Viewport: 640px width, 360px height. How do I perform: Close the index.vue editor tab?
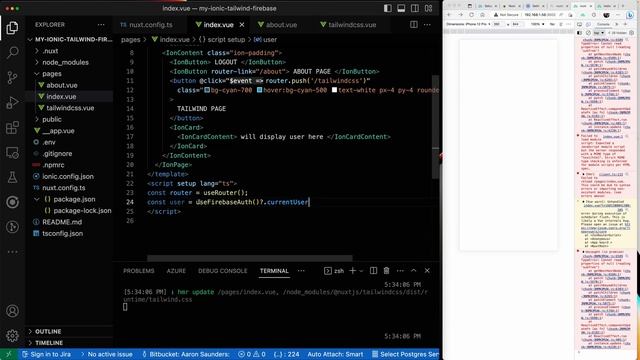(242, 25)
